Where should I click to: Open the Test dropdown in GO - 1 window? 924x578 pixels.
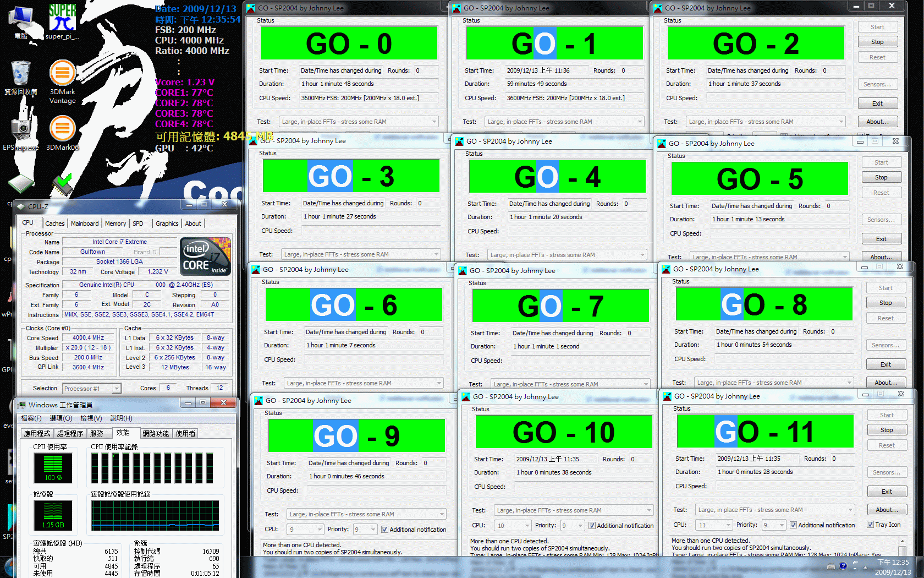point(564,122)
